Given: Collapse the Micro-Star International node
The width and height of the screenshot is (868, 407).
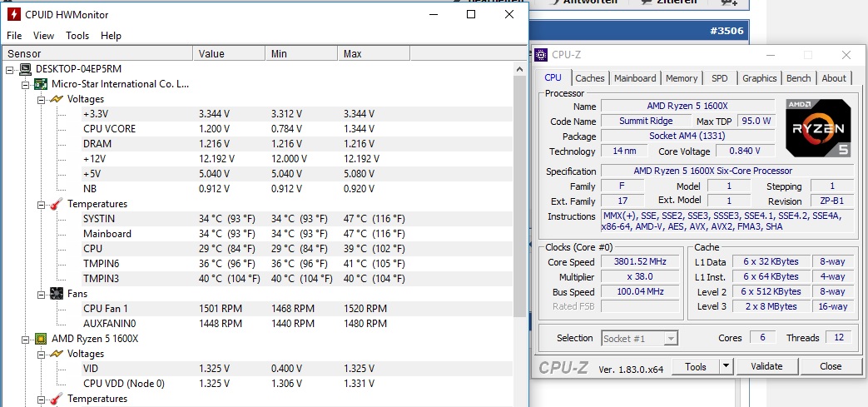Looking at the screenshot, I should 26,85.
